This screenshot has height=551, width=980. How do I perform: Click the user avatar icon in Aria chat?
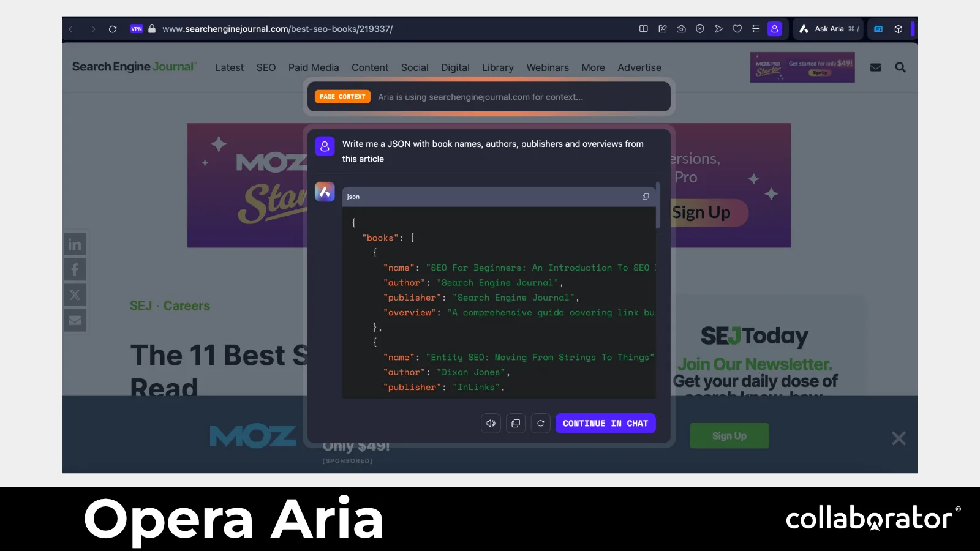click(x=325, y=146)
